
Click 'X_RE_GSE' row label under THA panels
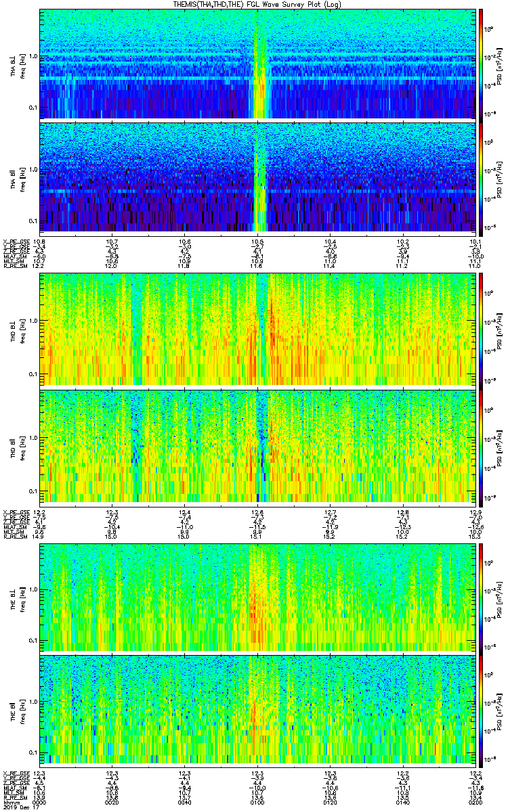pyautogui.click(x=15, y=242)
